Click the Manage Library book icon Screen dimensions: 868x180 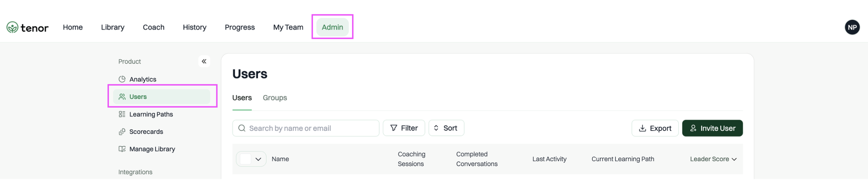(x=122, y=149)
